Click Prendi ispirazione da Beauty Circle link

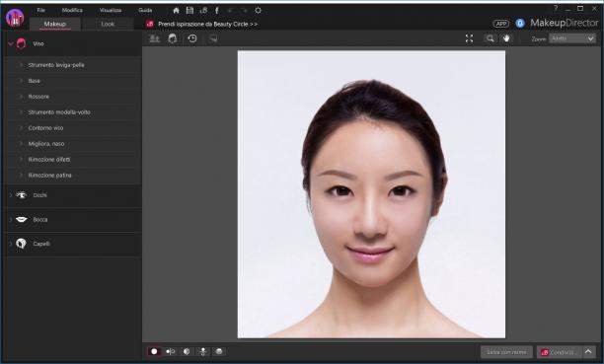[207, 24]
